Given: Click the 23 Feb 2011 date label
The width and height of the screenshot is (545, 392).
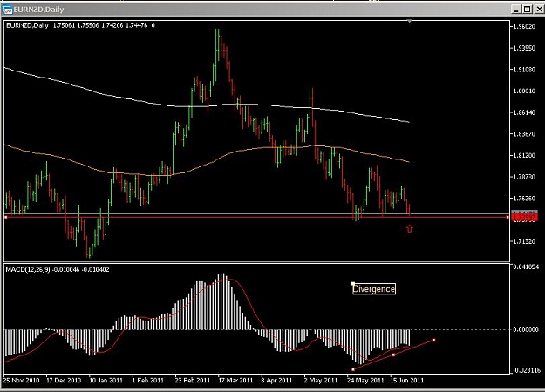Looking at the screenshot, I should point(193,381).
